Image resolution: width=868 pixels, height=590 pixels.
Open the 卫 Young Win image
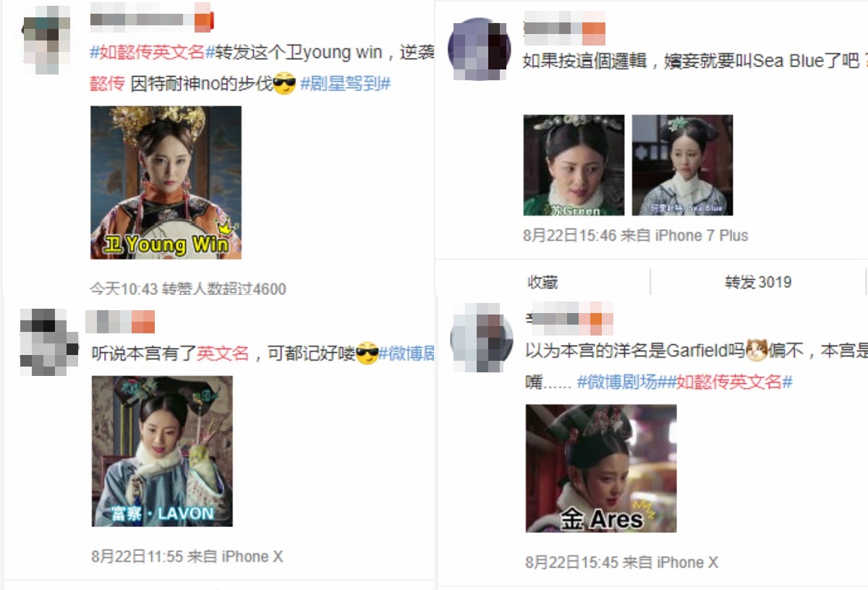coord(166,182)
